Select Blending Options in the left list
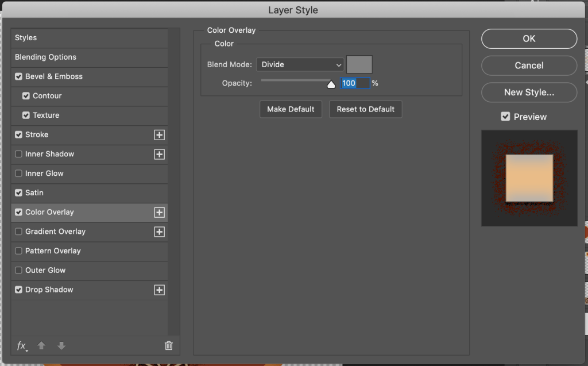Viewport: 588px width, 366px height. [x=45, y=57]
